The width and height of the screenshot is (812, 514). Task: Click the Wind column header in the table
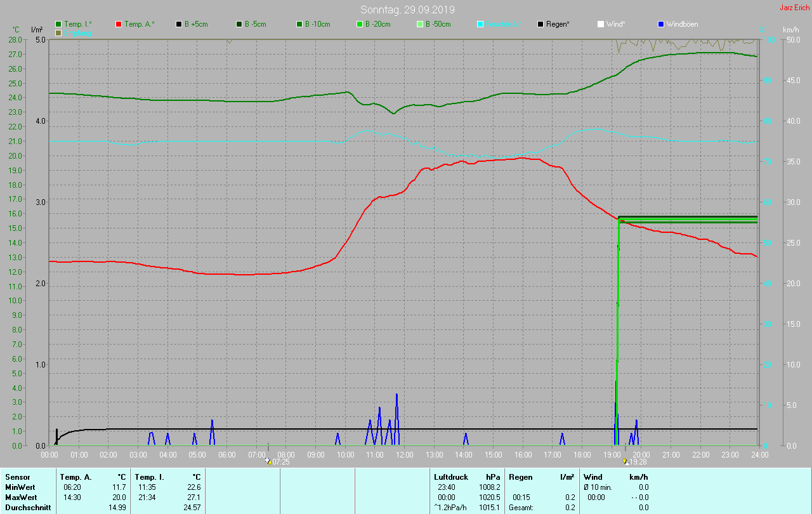pyautogui.click(x=593, y=477)
